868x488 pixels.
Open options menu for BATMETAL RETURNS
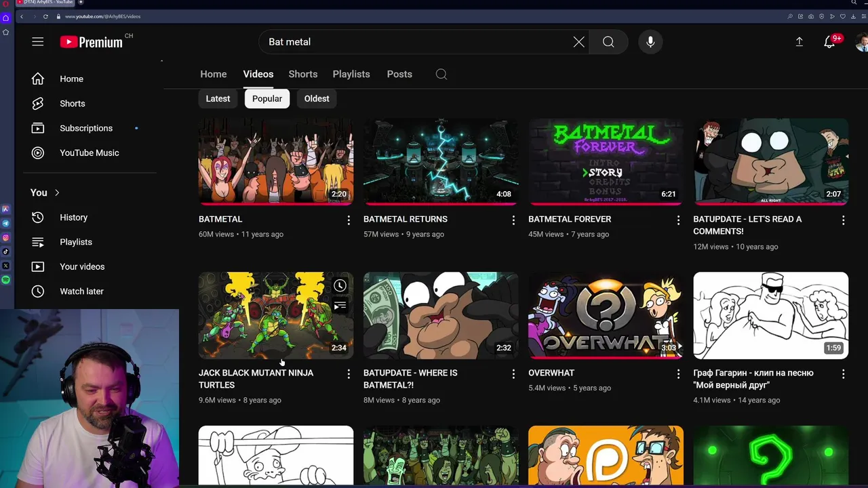(513, 220)
